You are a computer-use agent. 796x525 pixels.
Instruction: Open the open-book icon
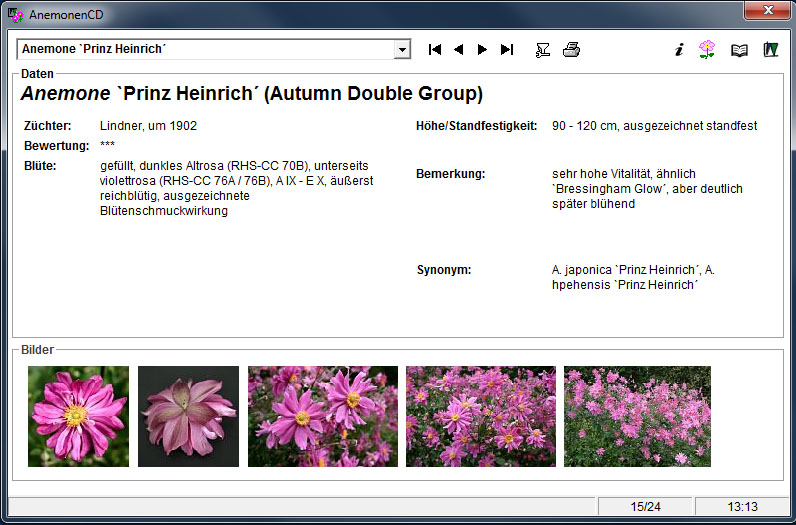point(739,49)
